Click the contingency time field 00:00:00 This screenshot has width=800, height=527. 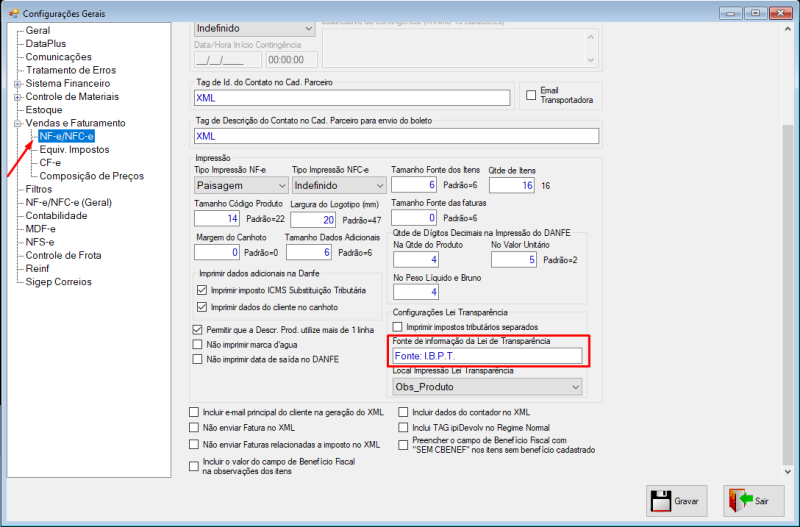pos(292,60)
